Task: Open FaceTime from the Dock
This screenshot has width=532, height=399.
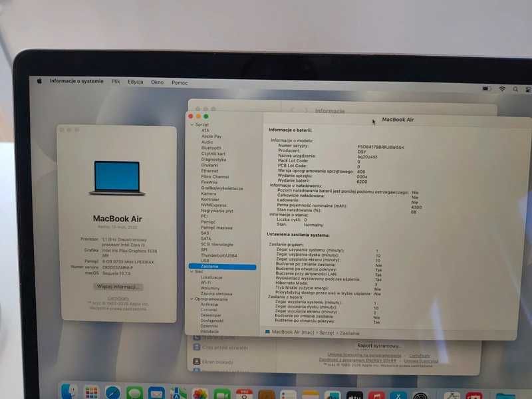Action: (222, 395)
